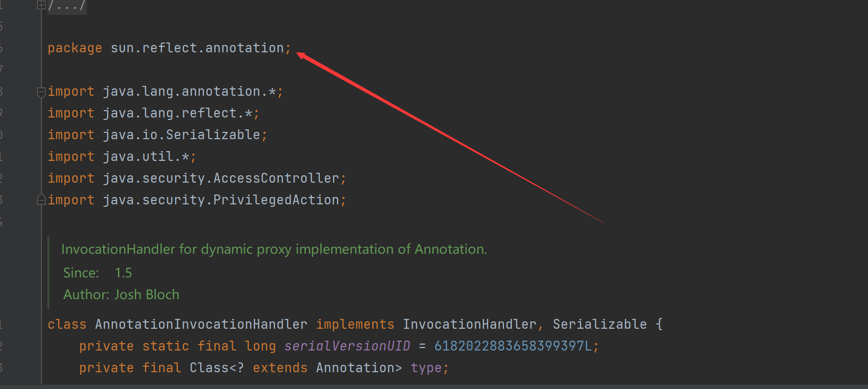Place cursor in sun.reflect.annotation package name
This screenshot has width=868, height=389.
pos(197,48)
